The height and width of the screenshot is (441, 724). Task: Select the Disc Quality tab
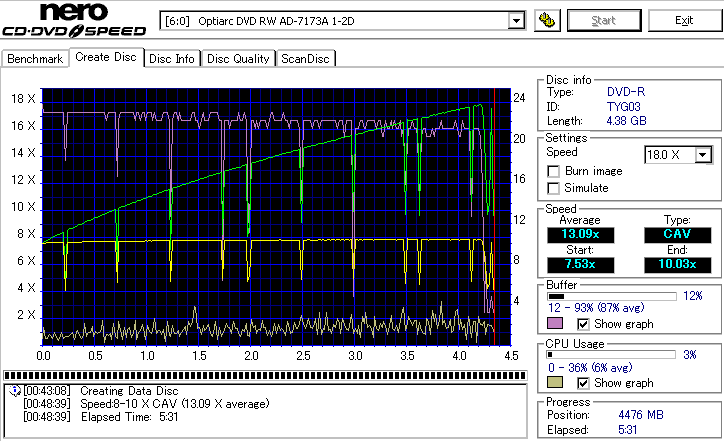tap(238, 59)
